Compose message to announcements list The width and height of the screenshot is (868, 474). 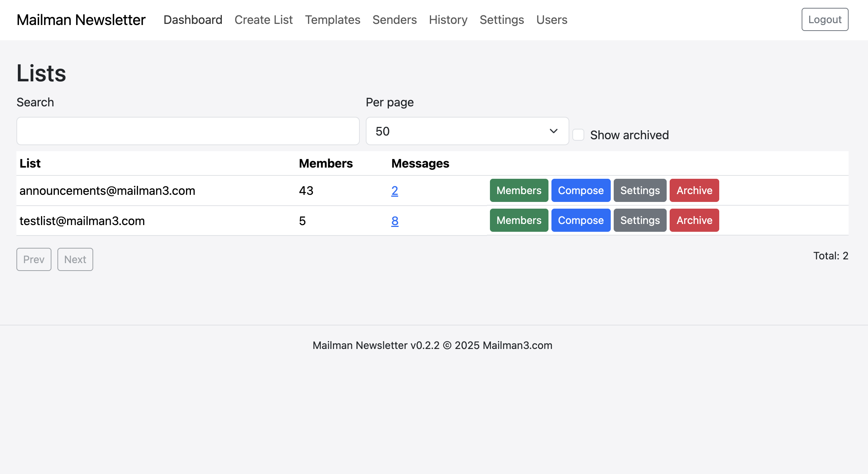(581, 190)
